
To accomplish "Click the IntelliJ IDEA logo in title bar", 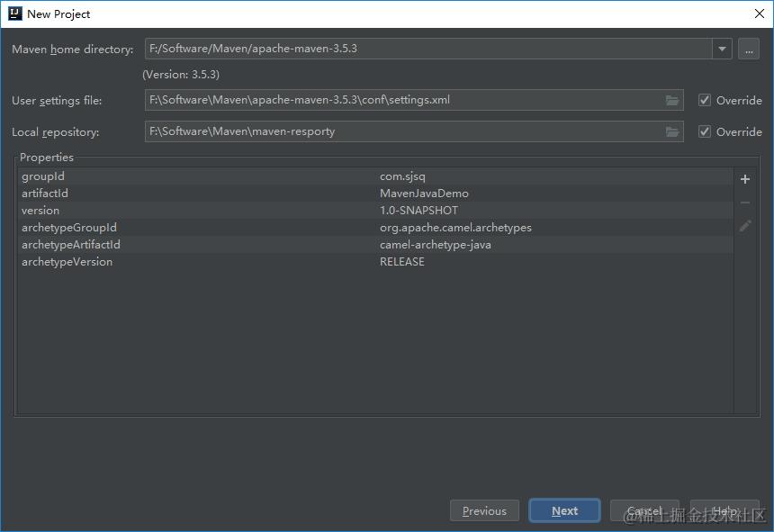I will pos(15,14).
